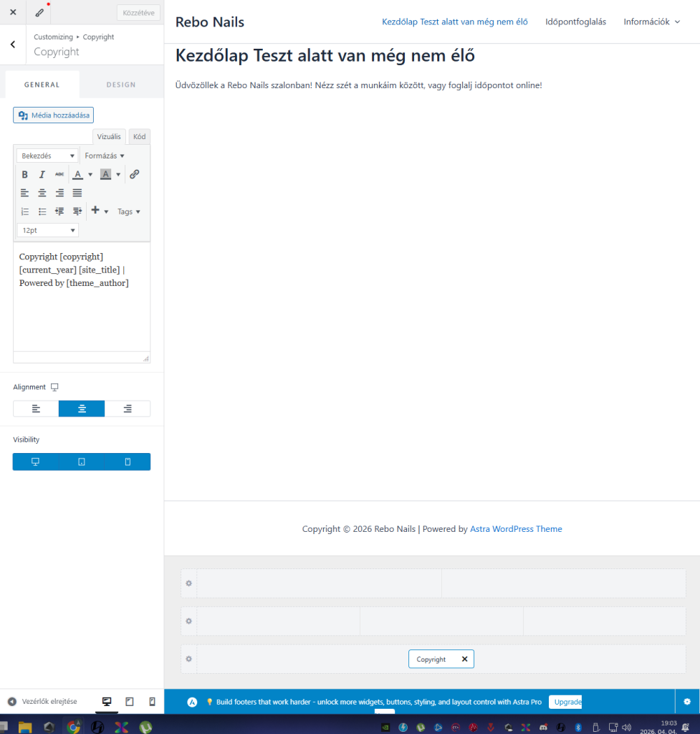Viewport: 700px width, 734px height.
Task: Apply italic formatting in the editor
Action: click(42, 174)
